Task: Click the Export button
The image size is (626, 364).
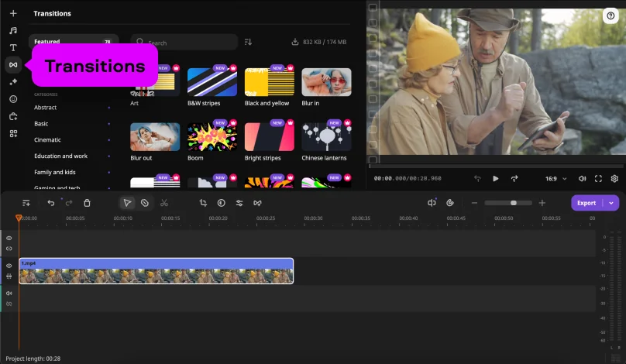Action: point(586,203)
